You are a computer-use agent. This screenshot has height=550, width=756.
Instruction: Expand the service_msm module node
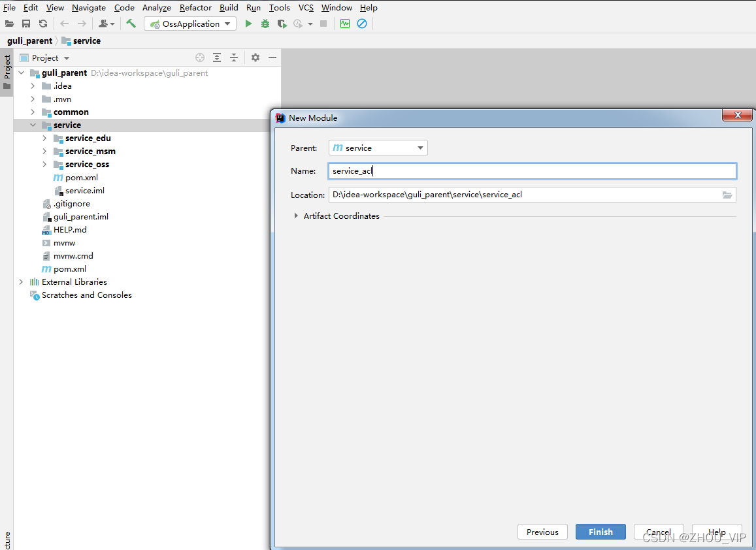pos(44,151)
